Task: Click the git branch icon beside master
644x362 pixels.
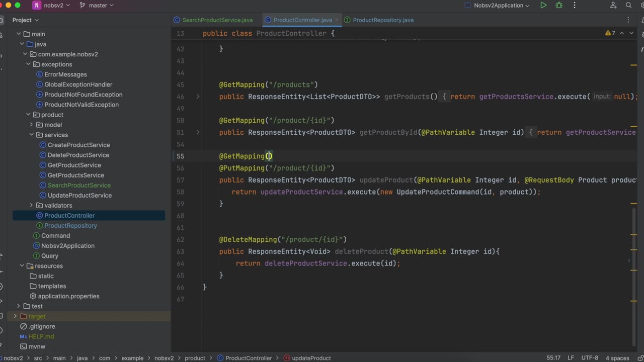Action: coord(82,6)
